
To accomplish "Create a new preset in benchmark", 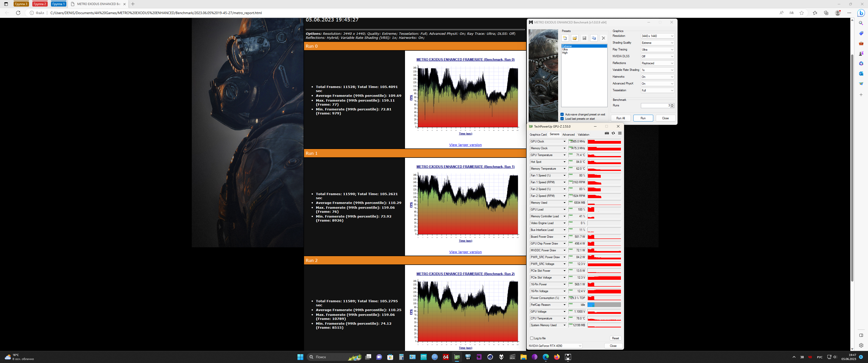I will coord(565,38).
